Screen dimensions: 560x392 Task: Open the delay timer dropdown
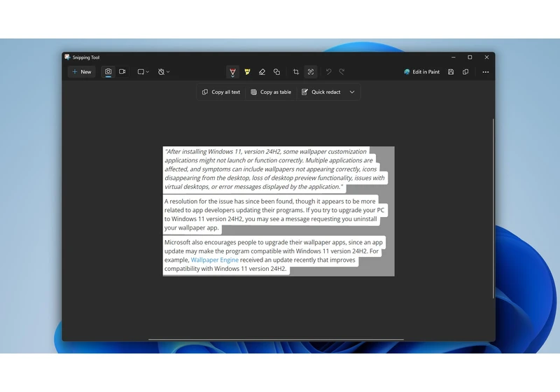pyautogui.click(x=164, y=72)
